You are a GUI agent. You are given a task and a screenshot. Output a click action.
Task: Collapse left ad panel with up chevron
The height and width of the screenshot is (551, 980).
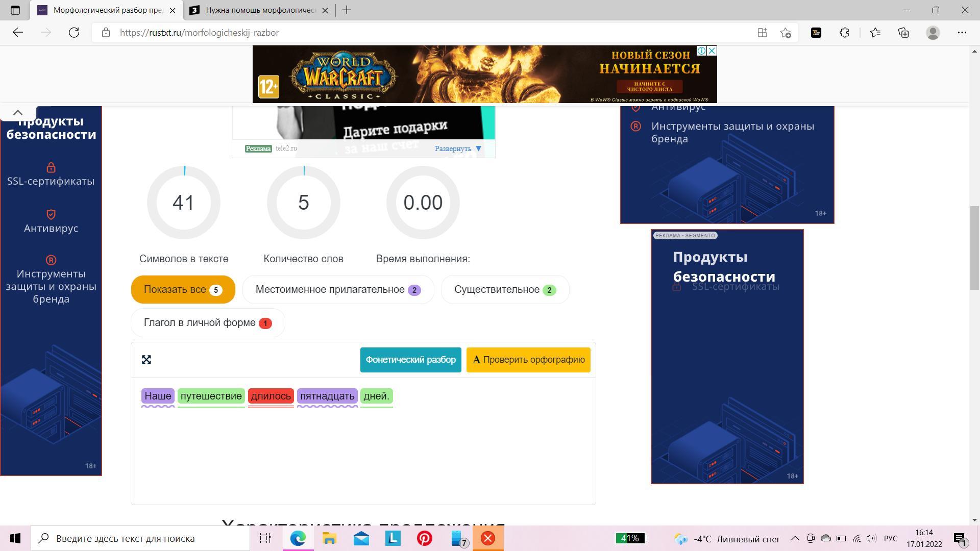tap(18, 113)
